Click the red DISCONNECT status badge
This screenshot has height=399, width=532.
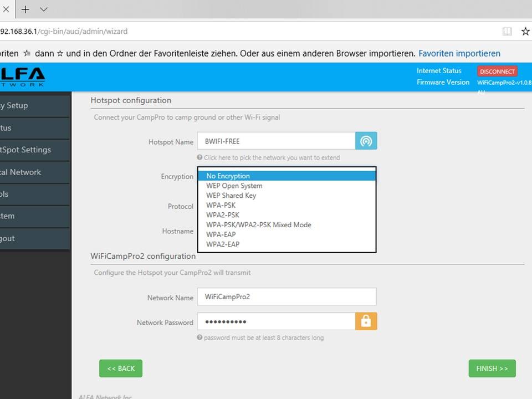(498, 71)
